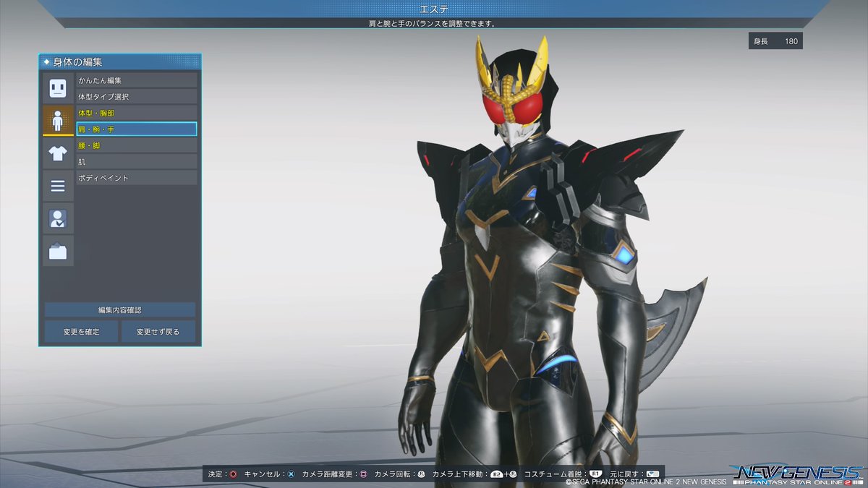The height and width of the screenshot is (488, 868).
Task: Click the エステ screen title
Action: click(433, 9)
